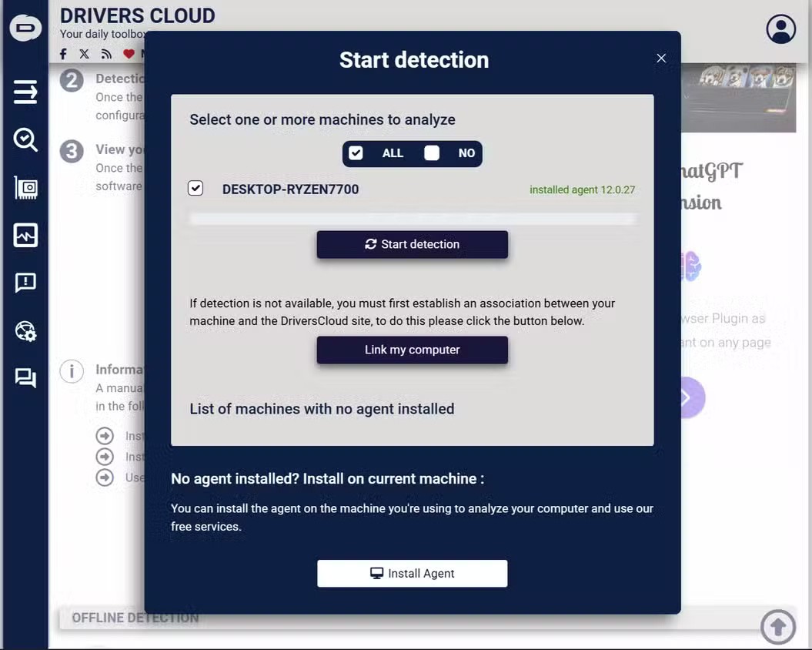Close the Start detection dialog
Image resolution: width=812 pixels, height=650 pixels.
[x=661, y=58]
